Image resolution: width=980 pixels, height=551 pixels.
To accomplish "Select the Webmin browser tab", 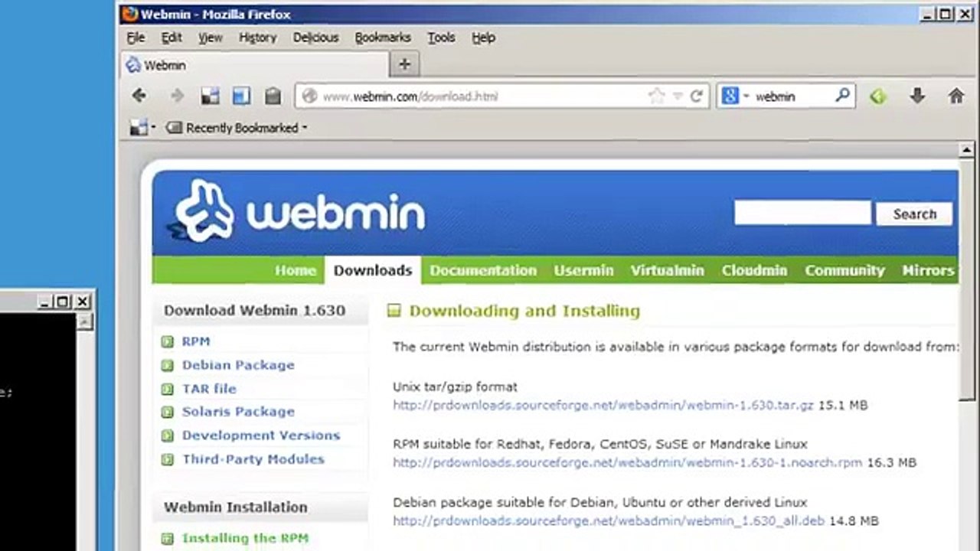I will [x=256, y=65].
